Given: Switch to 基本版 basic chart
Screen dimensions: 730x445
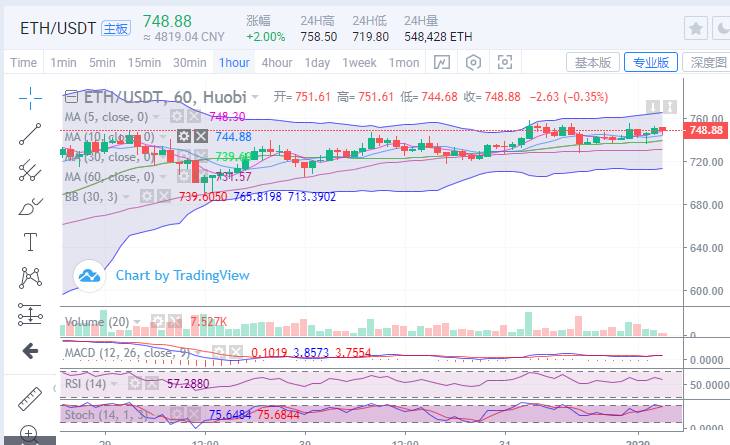Looking at the screenshot, I should click(x=593, y=62).
